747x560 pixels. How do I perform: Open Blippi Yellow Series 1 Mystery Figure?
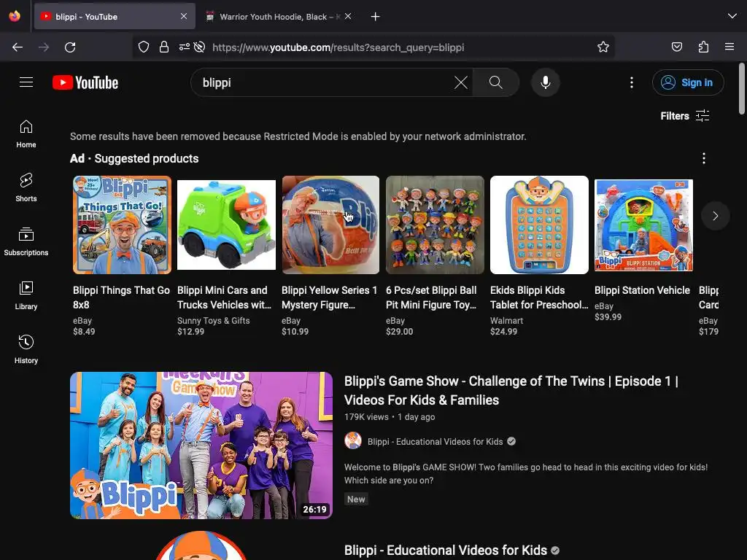click(x=330, y=297)
